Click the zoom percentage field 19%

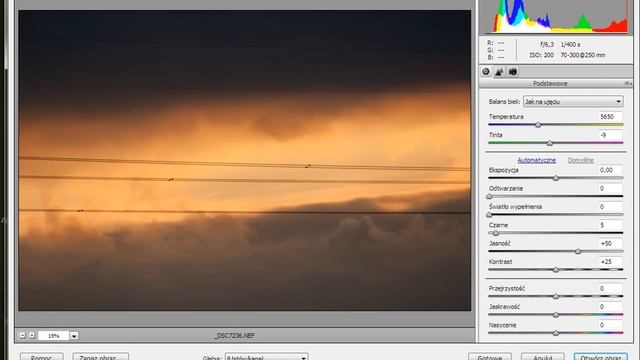click(x=53, y=336)
